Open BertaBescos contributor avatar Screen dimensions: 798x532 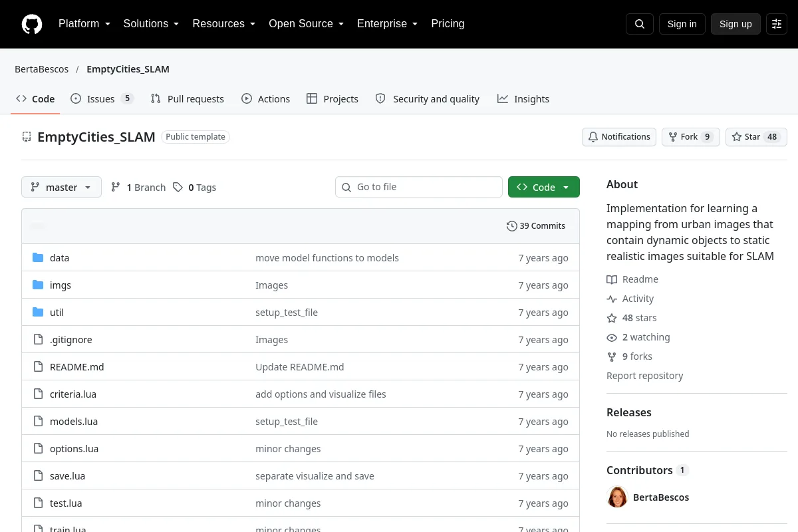(x=617, y=497)
